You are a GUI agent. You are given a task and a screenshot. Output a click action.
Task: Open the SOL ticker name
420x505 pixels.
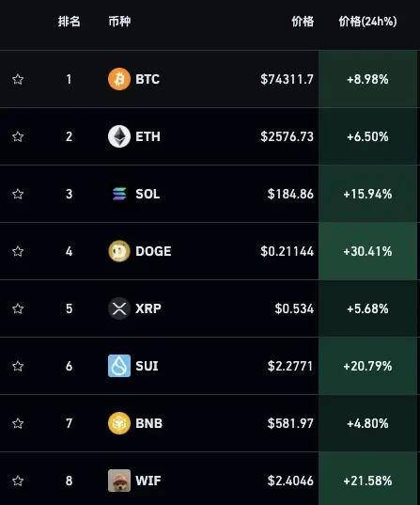click(148, 194)
